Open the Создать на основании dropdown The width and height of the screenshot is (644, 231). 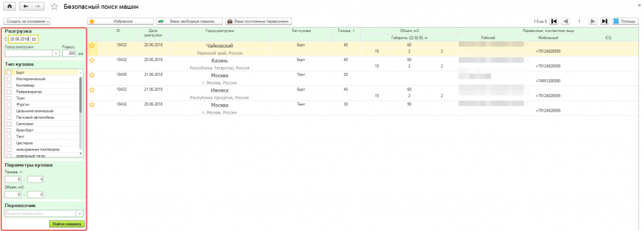click(27, 21)
